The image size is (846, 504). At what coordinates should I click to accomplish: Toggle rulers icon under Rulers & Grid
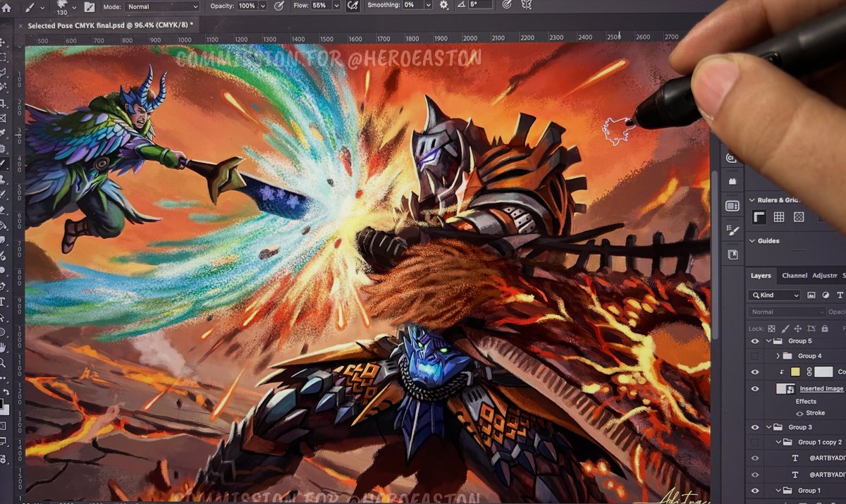[x=759, y=217]
